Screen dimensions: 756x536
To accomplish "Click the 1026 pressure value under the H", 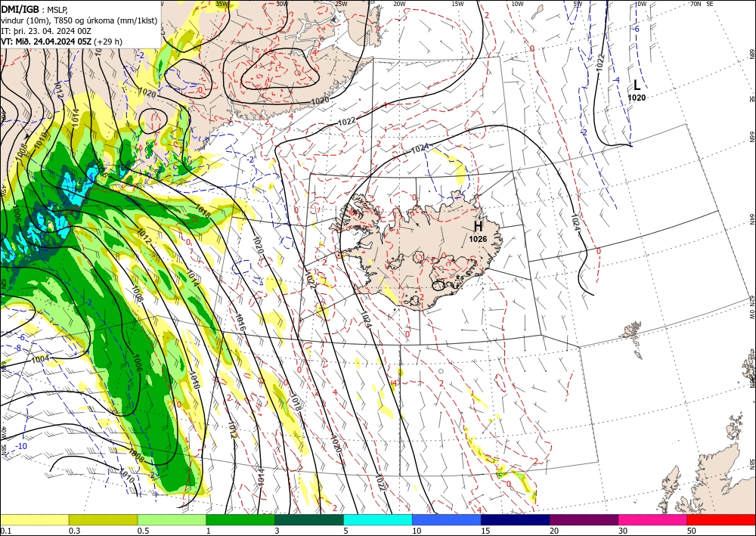I will (478, 239).
